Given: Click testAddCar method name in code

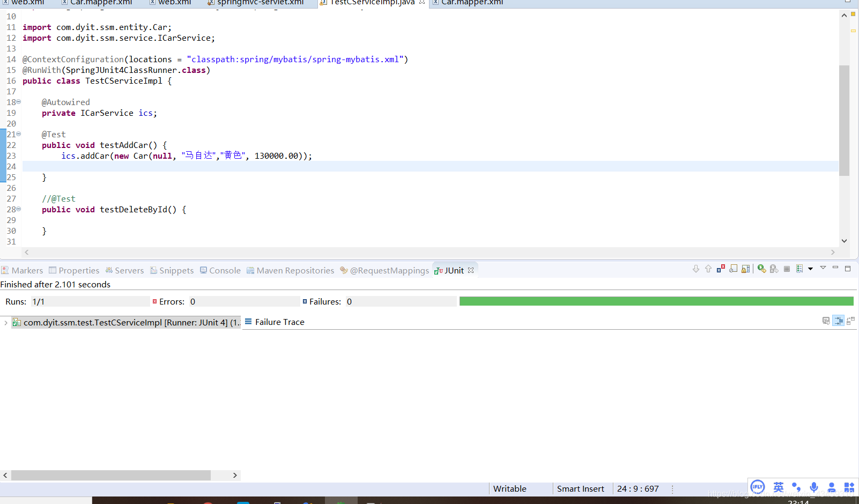Looking at the screenshot, I should (123, 145).
